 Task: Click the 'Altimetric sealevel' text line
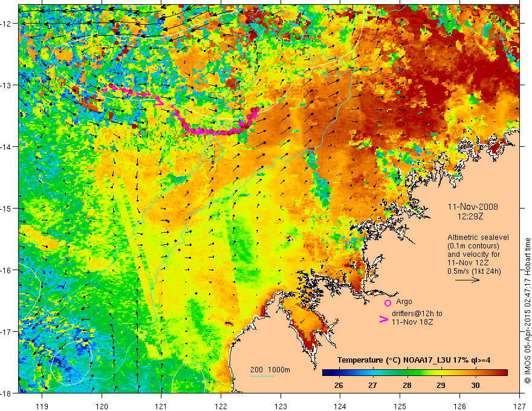point(478,238)
